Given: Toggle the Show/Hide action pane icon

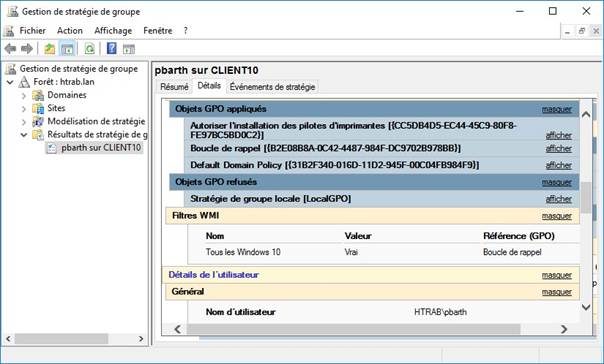Looking at the screenshot, I should [x=129, y=49].
